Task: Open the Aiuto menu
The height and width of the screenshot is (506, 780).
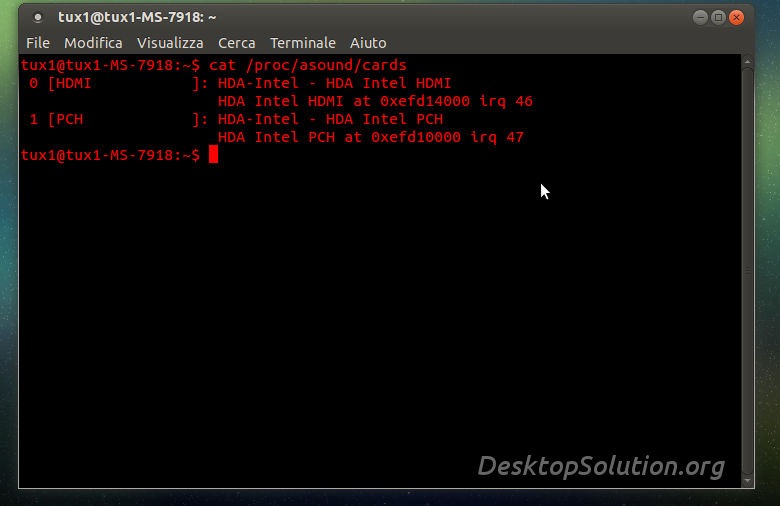Action: click(368, 43)
